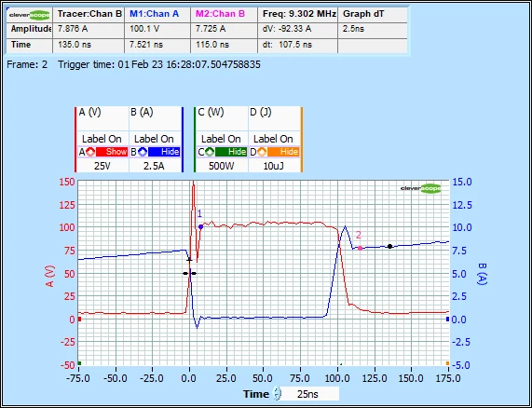Click the C (W) channel header
The width and height of the screenshot is (532, 408).
point(211,113)
